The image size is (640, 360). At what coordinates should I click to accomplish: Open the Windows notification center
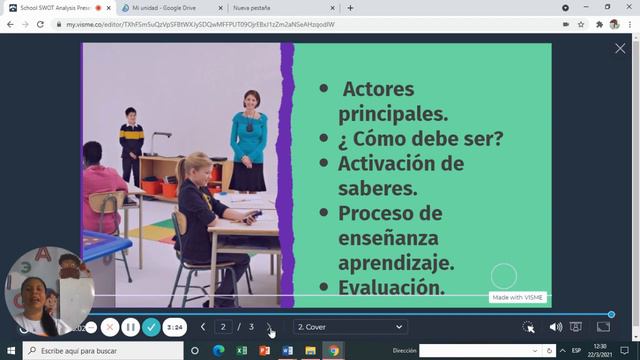click(x=624, y=351)
